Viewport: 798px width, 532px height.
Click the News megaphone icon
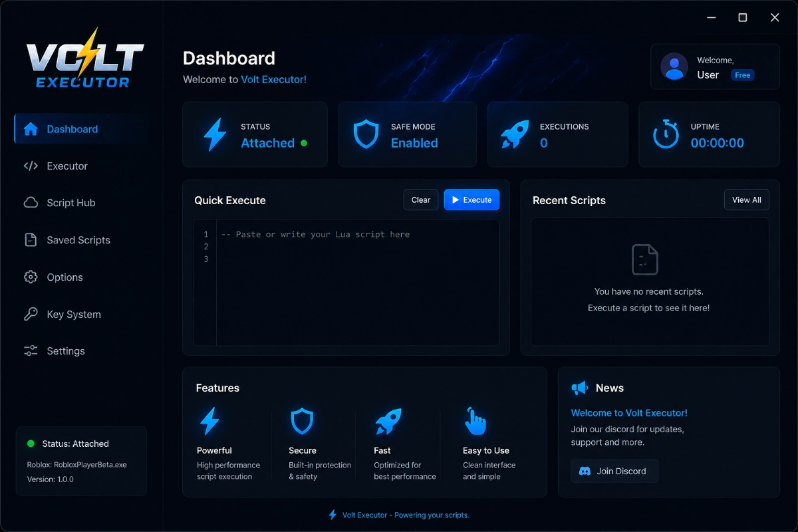[580, 388]
